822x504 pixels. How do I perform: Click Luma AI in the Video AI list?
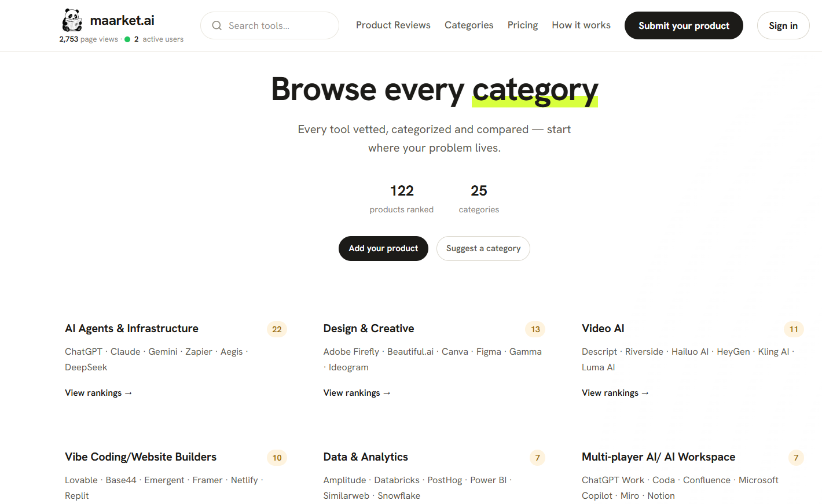coord(598,367)
